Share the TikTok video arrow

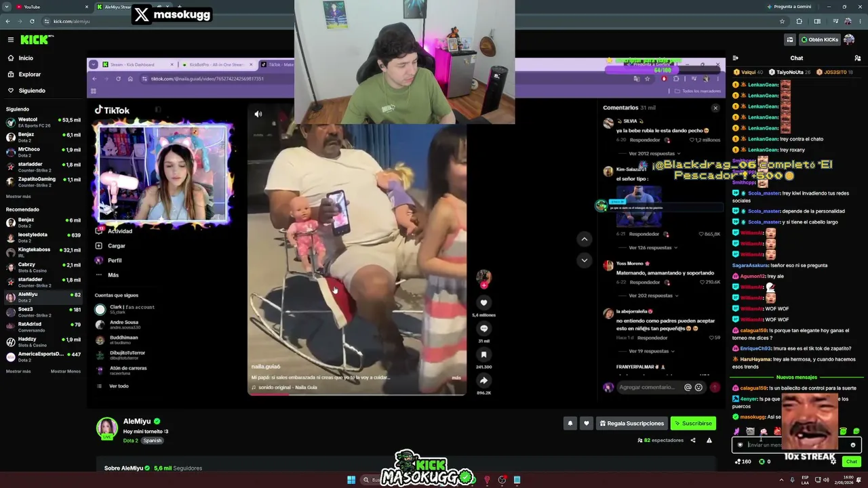point(484,381)
